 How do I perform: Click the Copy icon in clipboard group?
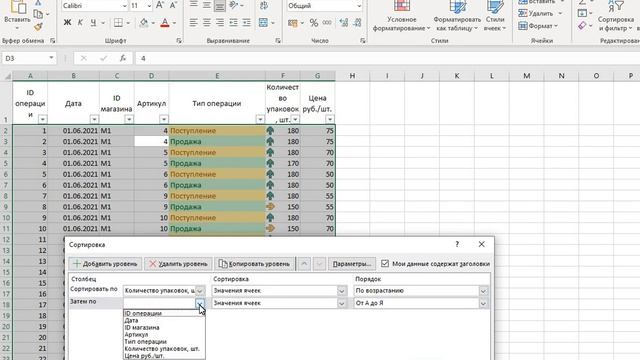point(38,14)
